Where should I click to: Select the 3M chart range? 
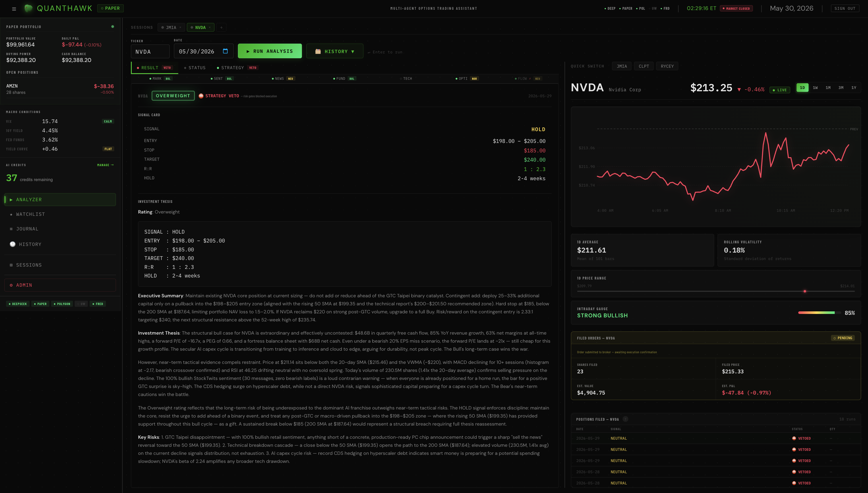[841, 87]
